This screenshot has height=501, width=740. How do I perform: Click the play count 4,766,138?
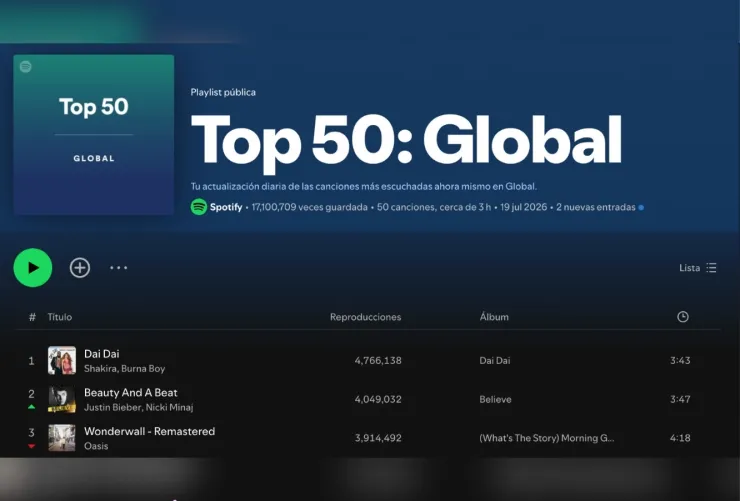[378, 360]
